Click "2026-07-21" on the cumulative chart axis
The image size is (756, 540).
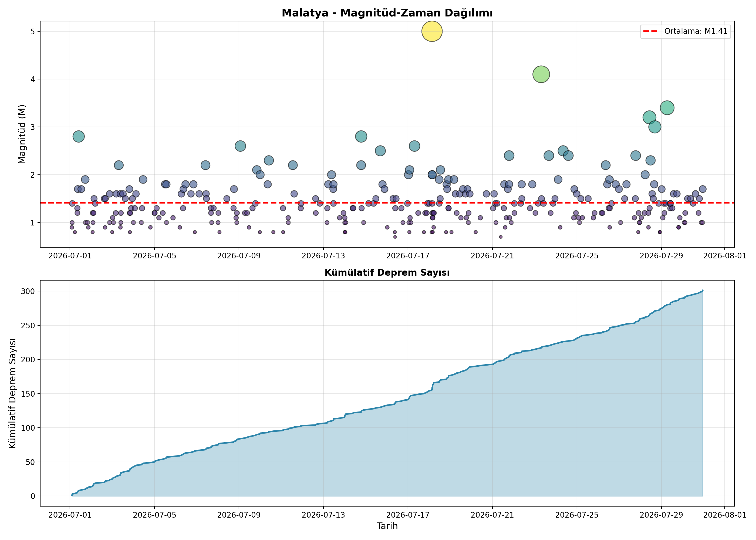point(492,515)
